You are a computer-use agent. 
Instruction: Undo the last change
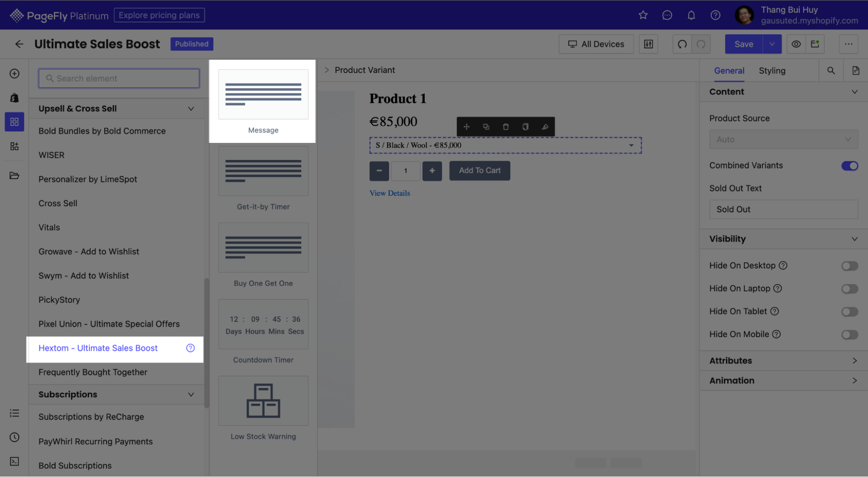tap(682, 44)
